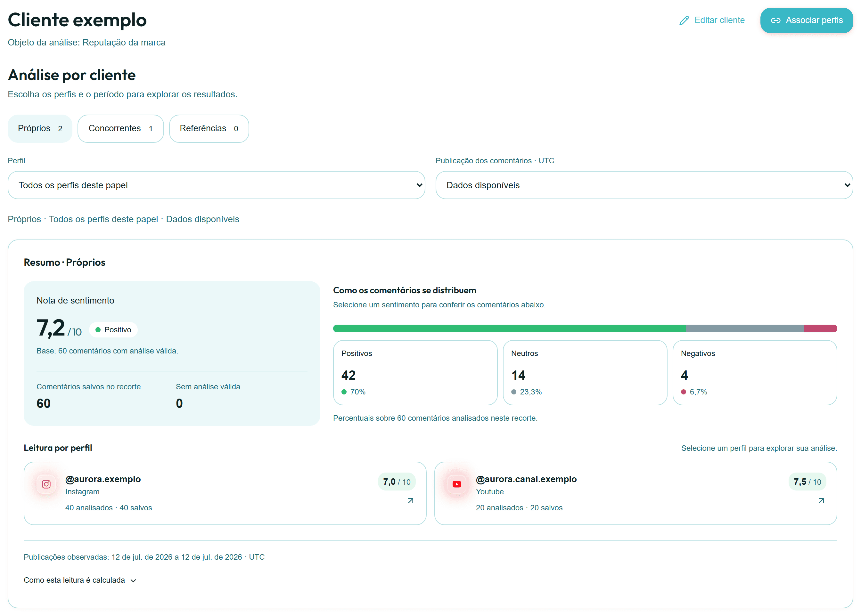Select the Neutros sentiment card

coord(585,373)
